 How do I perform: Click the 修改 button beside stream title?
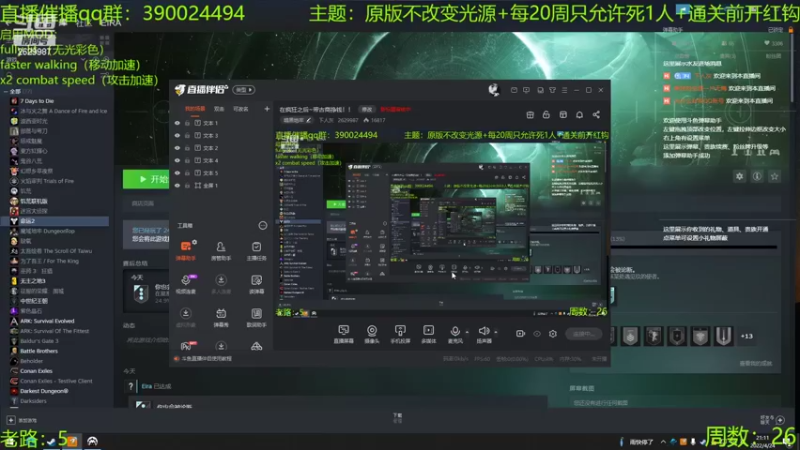[367, 109]
